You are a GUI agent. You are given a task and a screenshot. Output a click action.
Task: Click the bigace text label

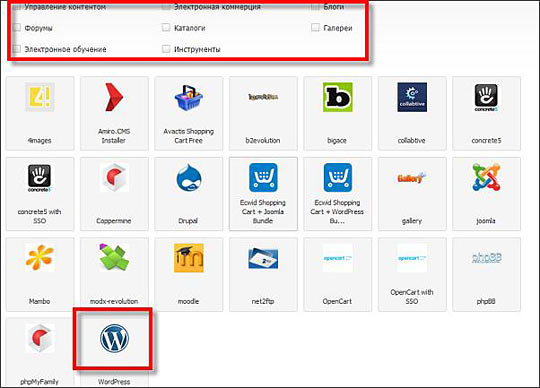coord(337,140)
